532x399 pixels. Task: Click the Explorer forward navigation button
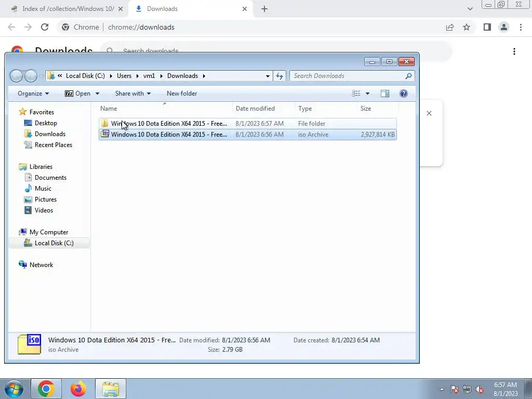(x=31, y=76)
